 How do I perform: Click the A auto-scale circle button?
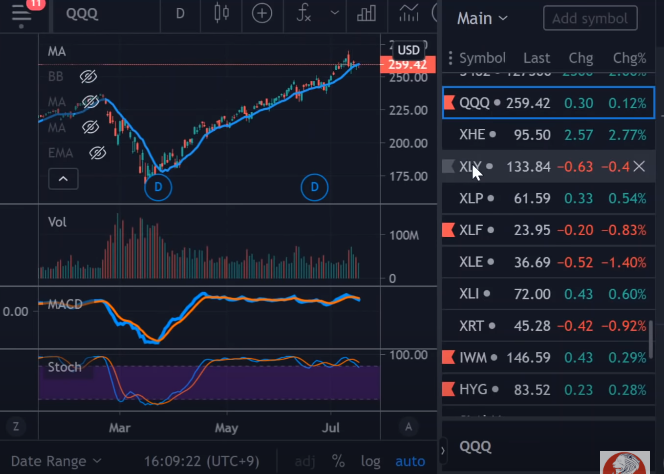408,427
